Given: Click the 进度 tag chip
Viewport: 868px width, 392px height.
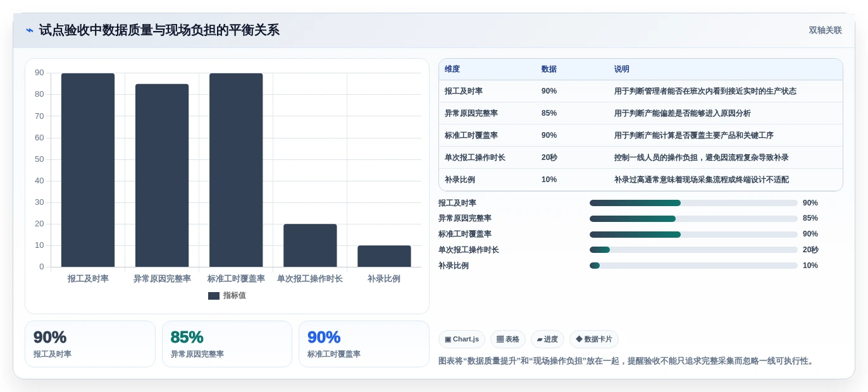Looking at the screenshot, I should [547, 340].
